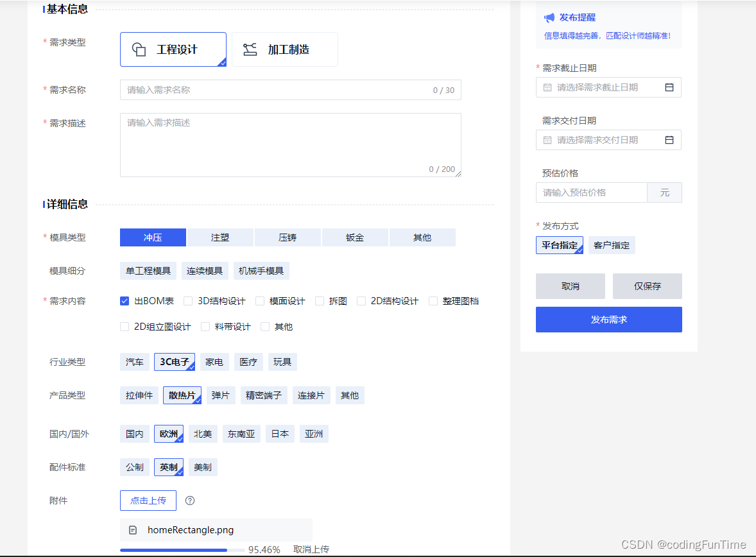
Task: Select 其他 product type
Action: (350, 395)
